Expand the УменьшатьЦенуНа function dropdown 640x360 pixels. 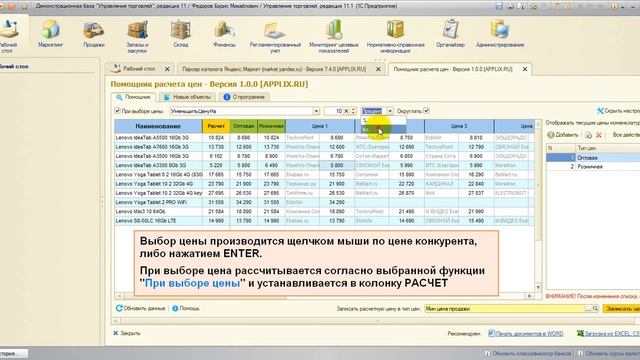click(316, 111)
